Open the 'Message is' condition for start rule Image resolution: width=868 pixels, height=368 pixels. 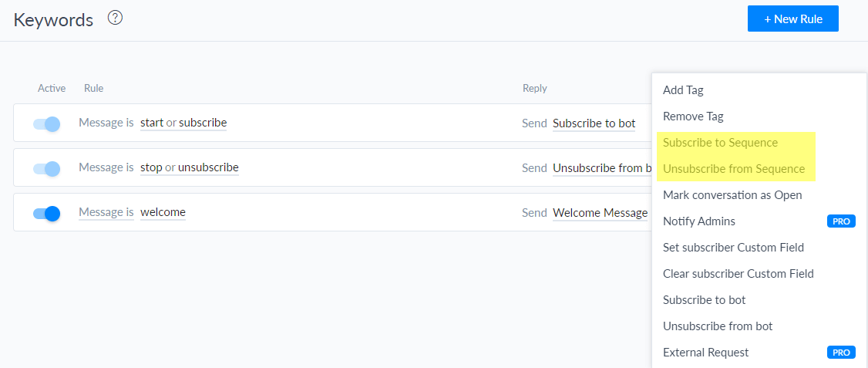(106, 123)
